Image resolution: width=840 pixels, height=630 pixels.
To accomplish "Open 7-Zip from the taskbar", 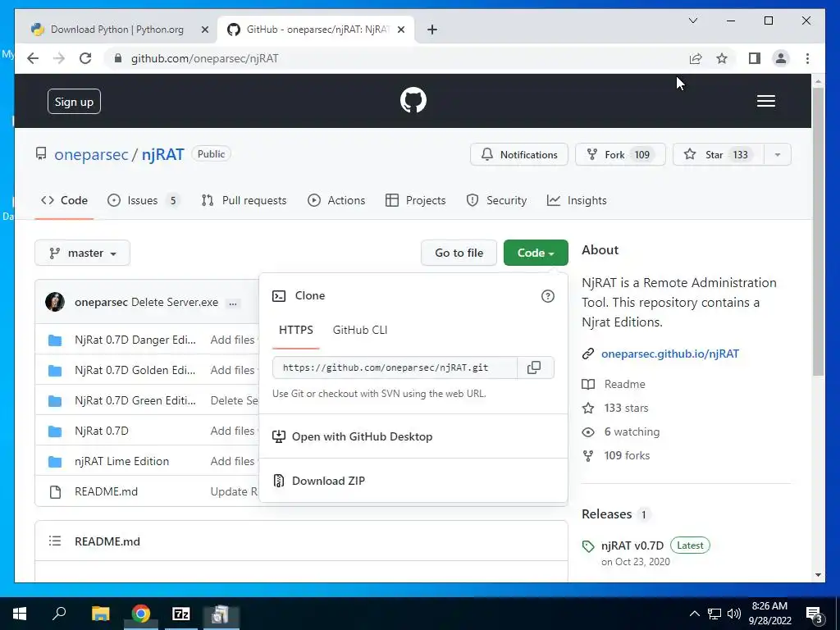I will point(181,614).
